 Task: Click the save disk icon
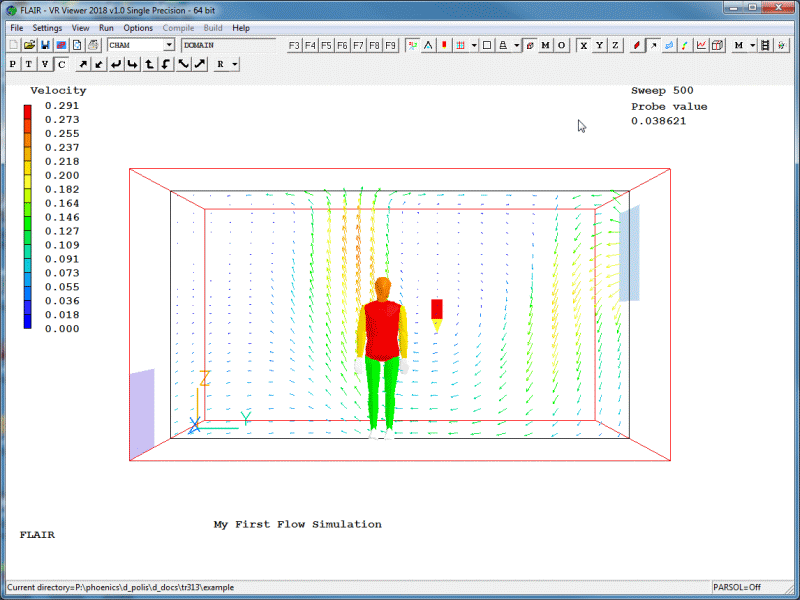[x=45, y=45]
